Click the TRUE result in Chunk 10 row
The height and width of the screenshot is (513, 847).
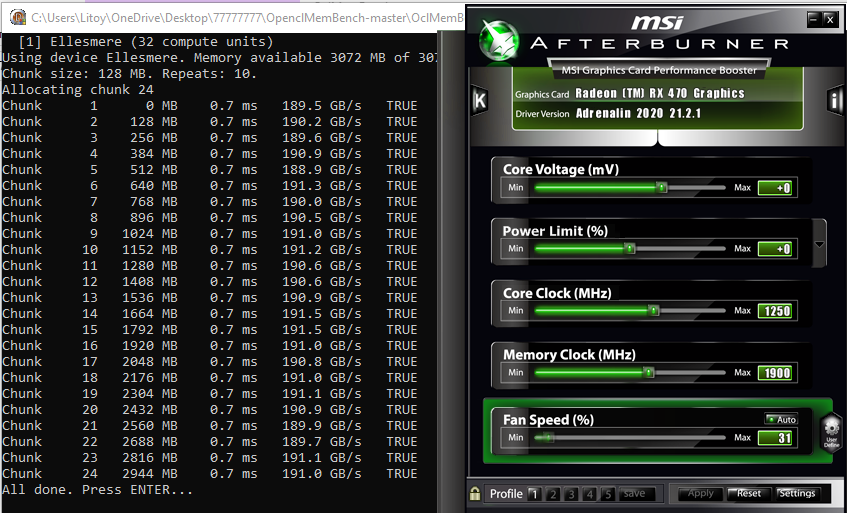pos(402,249)
